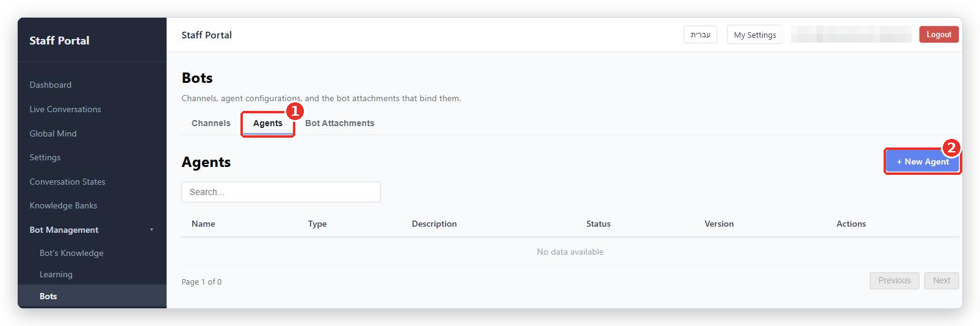Screen dimensions: 980x326
Task: Click the Description column header
Action: [x=434, y=224]
